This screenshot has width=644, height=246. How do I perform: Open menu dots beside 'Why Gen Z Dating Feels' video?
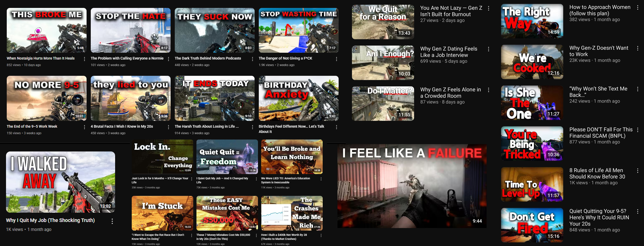489,49
